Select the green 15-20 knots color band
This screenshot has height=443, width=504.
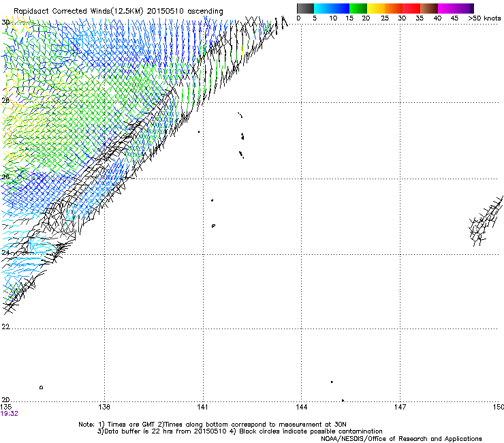[358, 8]
